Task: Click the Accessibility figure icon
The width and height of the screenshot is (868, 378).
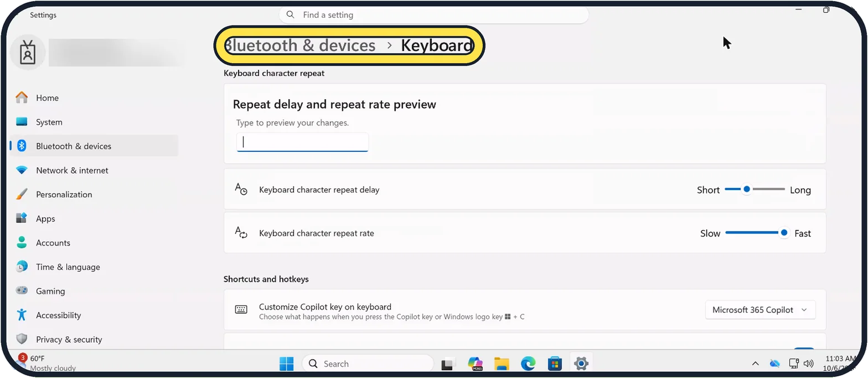Action: tap(22, 315)
